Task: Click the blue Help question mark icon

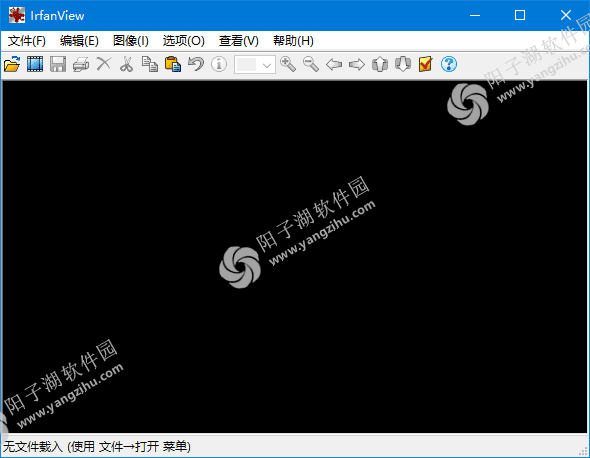Action: point(449,64)
